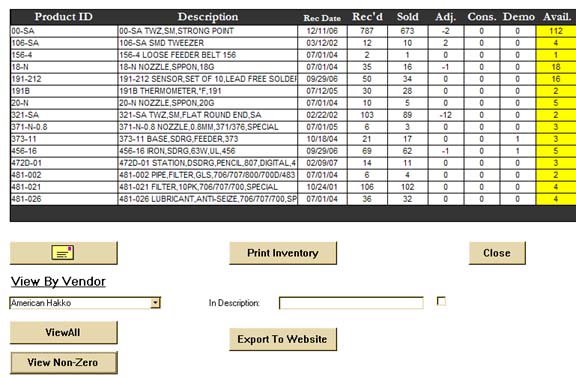Viewport: 576px width, 378px height.
Task: Click Sold value 102
Action: click(407, 187)
